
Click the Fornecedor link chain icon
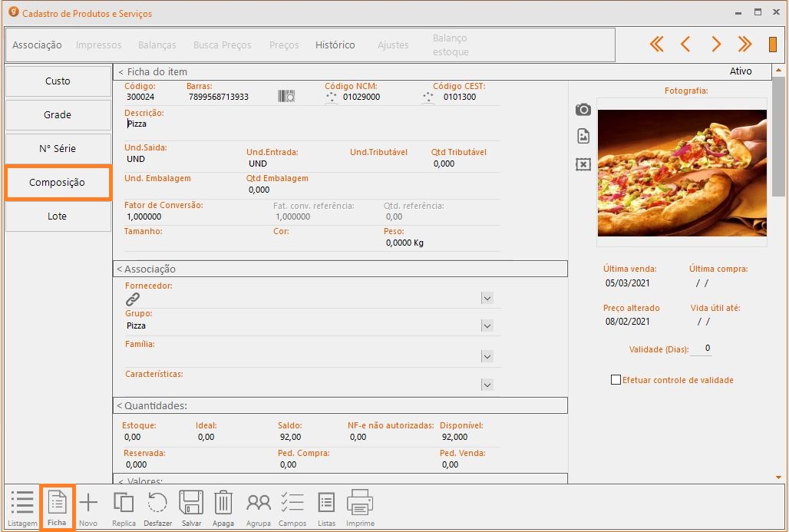pos(132,299)
